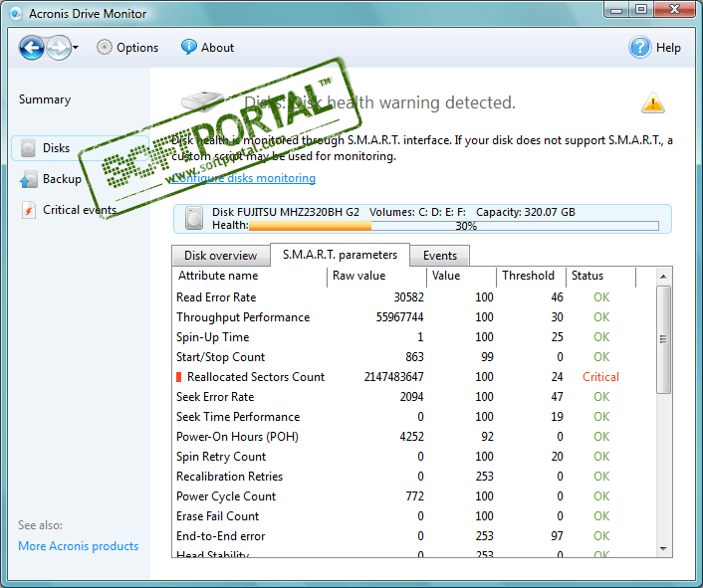The image size is (703, 588).
Task: Click scrollbar up arrow in table
Action: point(663,277)
